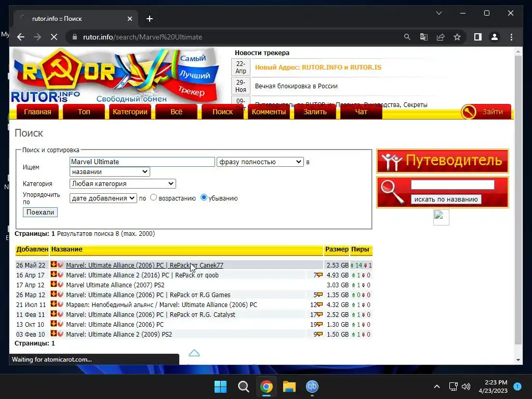The height and width of the screenshot is (399, 532).
Task: Open File Explorer from taskbar
Action: point(289,387)
